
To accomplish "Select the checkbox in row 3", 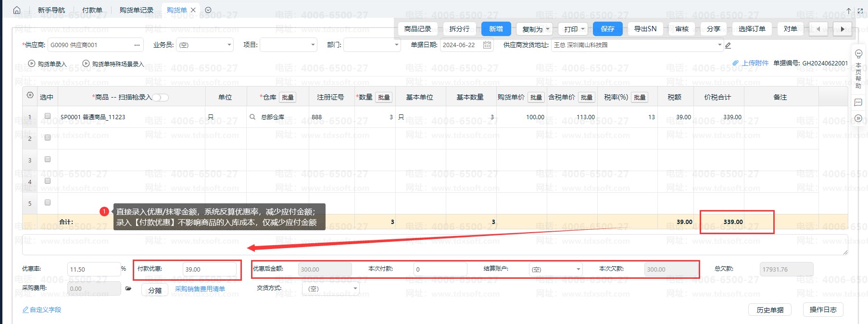I will [48, 159].
